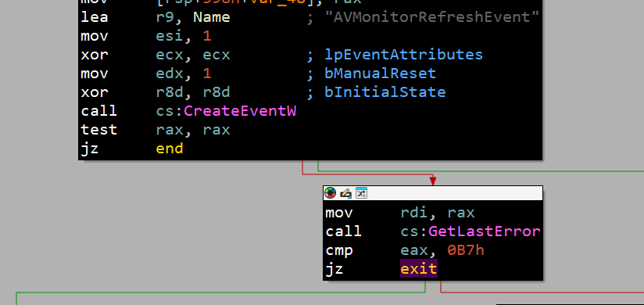Click the "mov rdi, rax" instruction
The image size is (644, 305).
[400, 213]
